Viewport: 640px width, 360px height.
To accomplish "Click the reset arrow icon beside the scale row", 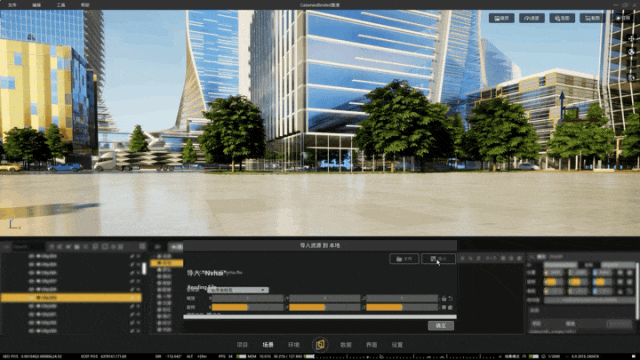I will pos(451,299).
